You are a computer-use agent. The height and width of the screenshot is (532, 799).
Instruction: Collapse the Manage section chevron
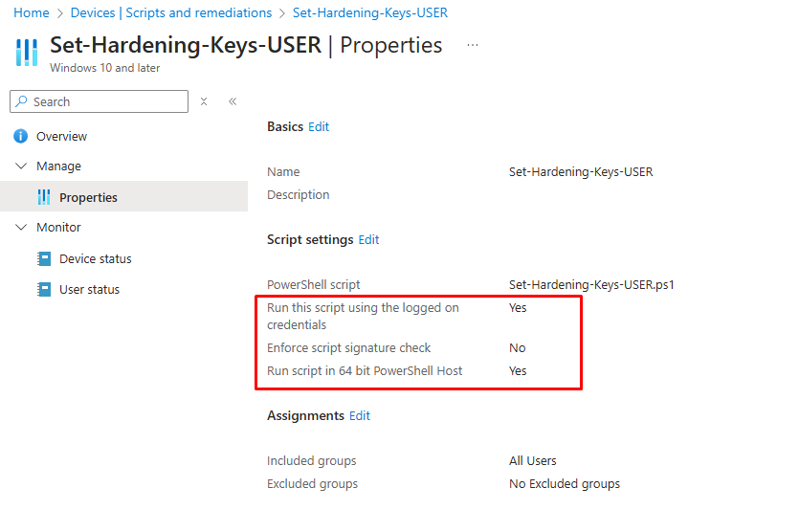pos(21,166)
